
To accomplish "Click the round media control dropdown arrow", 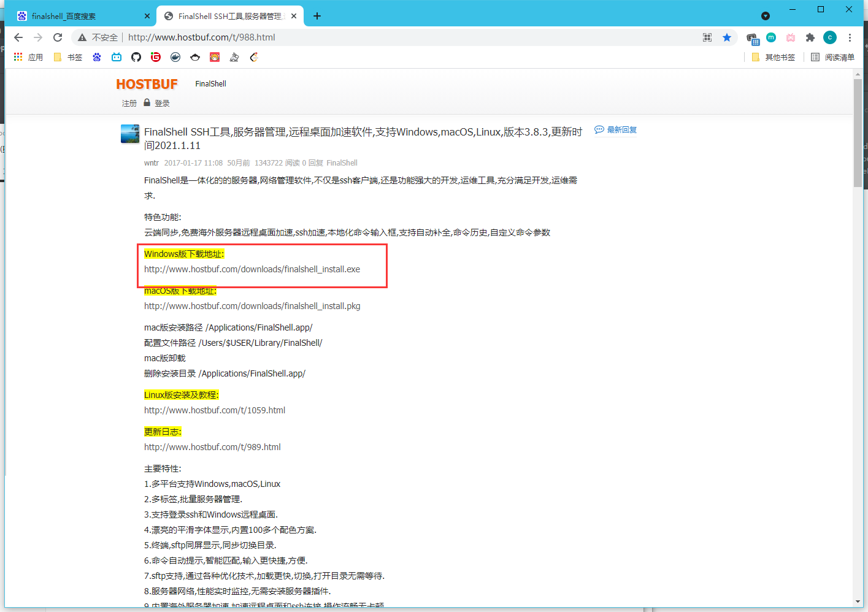I will point(765,16).
